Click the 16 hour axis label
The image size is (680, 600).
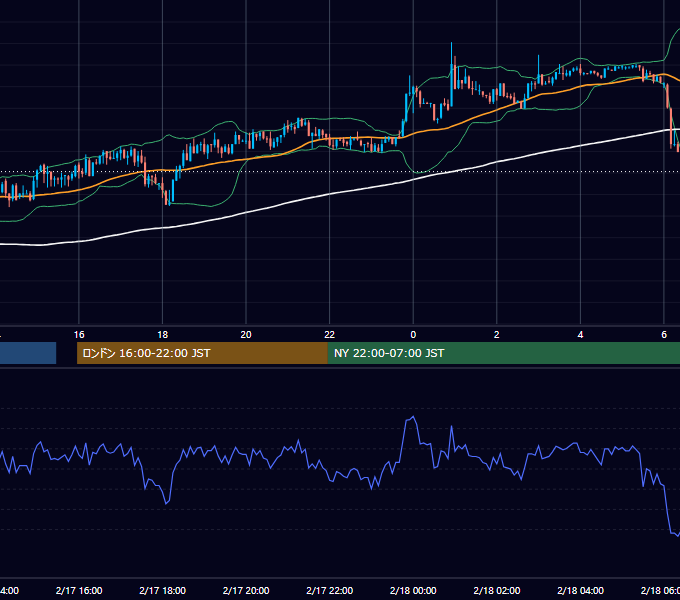pyautogui.click(x=79, y=335)
